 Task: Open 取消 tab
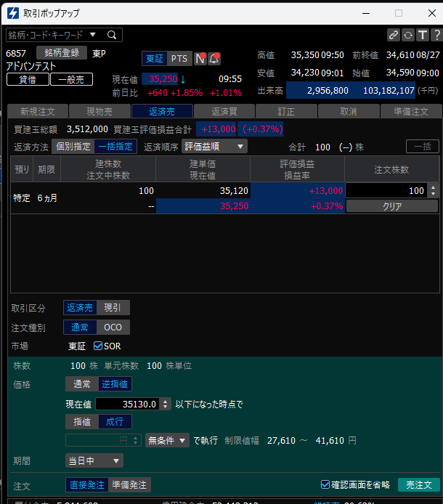pos(349,111)
